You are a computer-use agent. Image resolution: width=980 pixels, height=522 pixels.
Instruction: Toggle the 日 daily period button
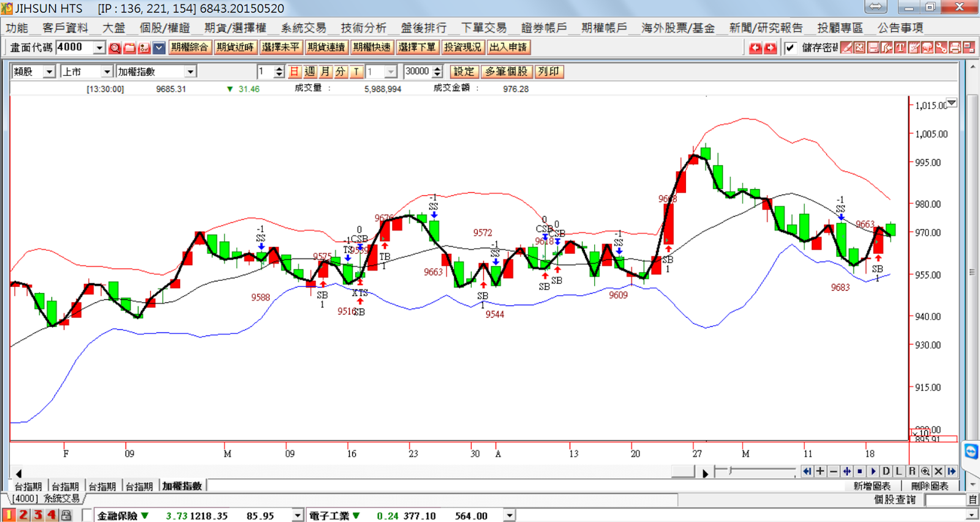pyautogui.click(x=294, y=72)
